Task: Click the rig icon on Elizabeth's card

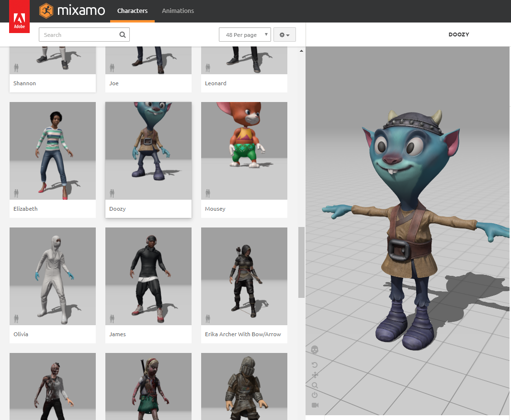Action: tap(16, 193)
